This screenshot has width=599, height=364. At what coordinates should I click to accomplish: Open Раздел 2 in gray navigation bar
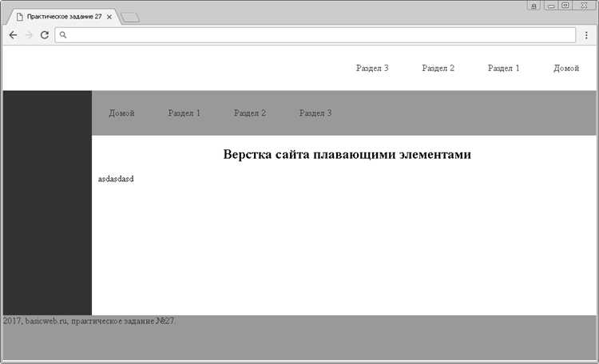(x=249, y=113)
